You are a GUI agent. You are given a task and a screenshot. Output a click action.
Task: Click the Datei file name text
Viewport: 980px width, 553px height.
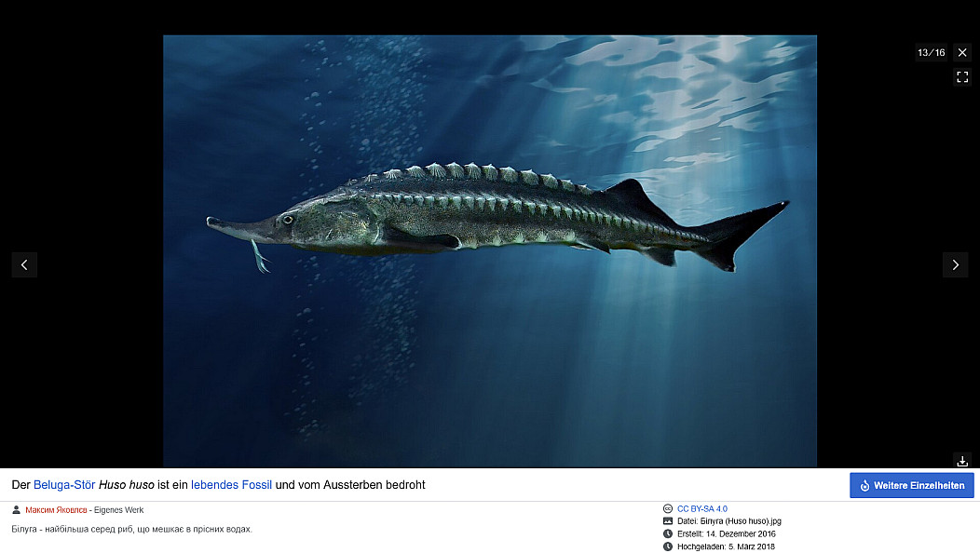[x=729, y=521]
